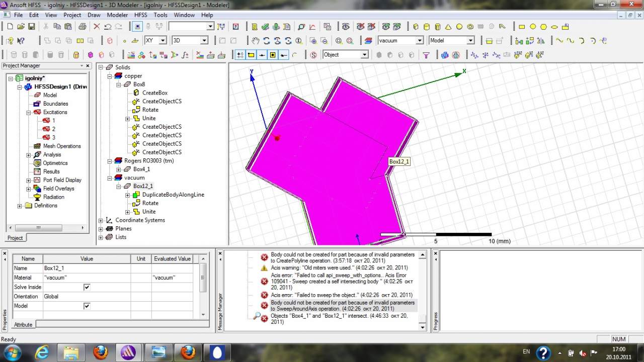Select the Draw box tool

click(416, 27)
